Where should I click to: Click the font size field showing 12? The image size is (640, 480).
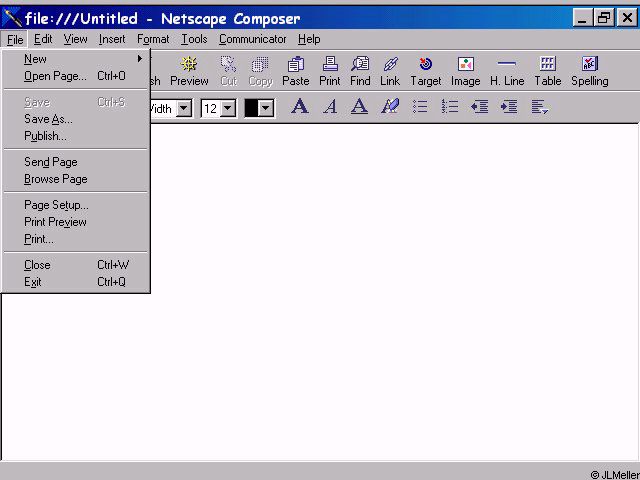211,109
